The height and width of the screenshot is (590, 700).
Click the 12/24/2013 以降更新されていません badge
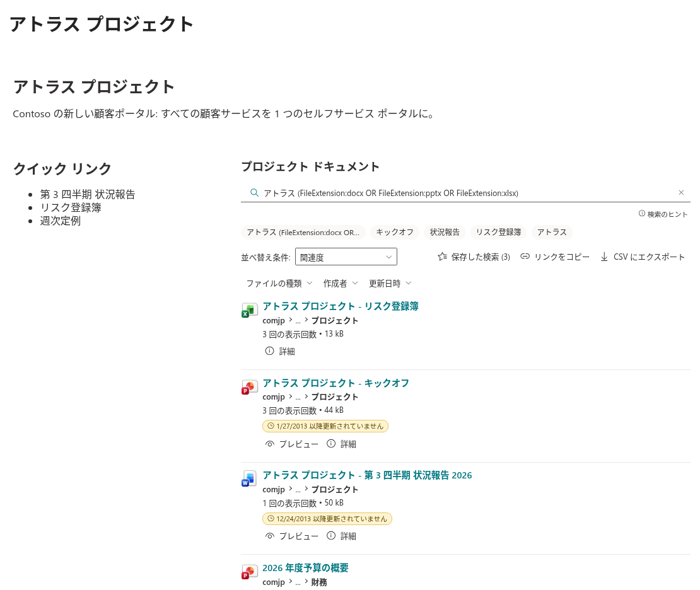(x=327, y=519)
